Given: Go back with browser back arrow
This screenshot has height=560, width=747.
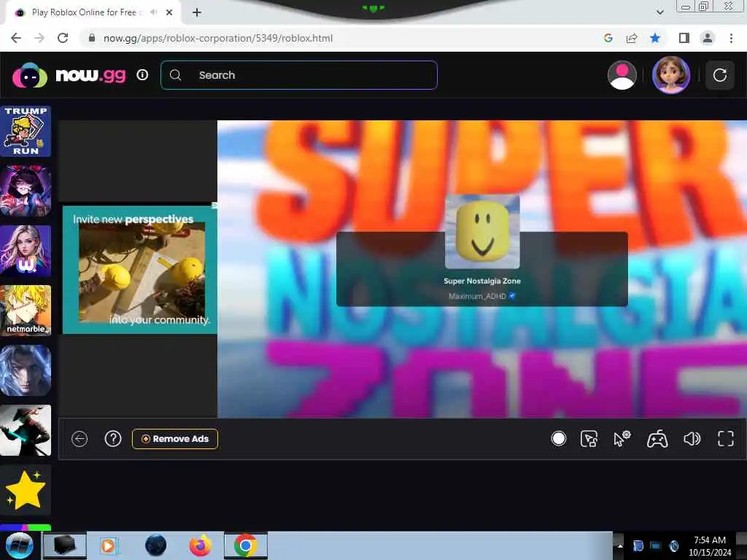Looking at the screenshot, I should coord(16,38).
